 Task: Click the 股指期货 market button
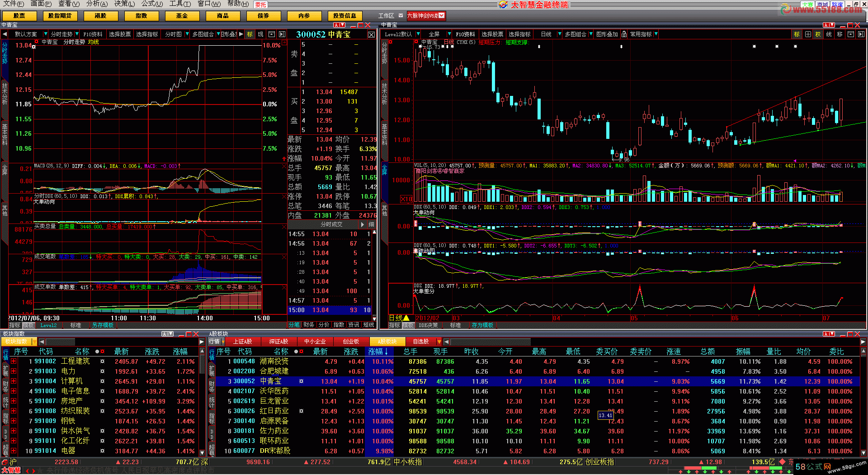(60, 16)
